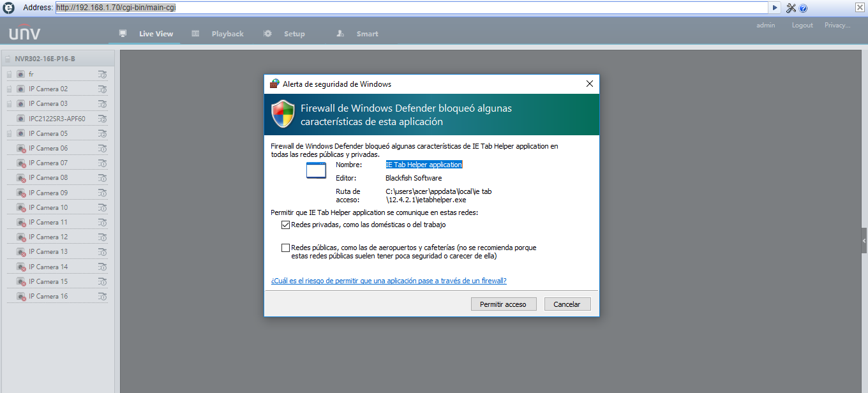Click the Smart gear icon in the navigation bar
Viewport: 868px width, 393px height.
pos(340,33)
